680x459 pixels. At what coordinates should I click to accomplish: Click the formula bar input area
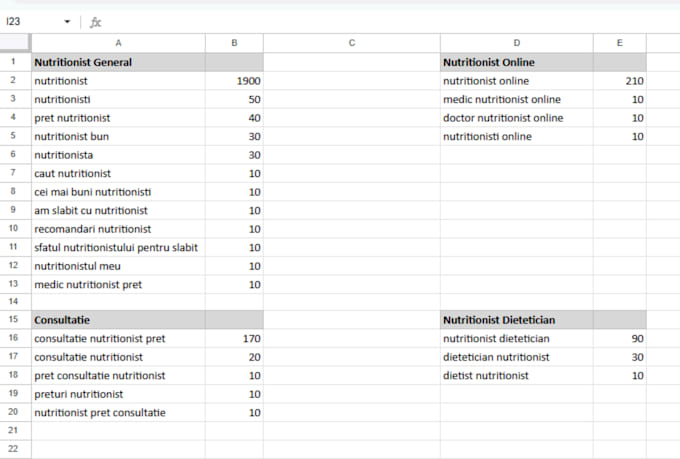coord(390,22)
